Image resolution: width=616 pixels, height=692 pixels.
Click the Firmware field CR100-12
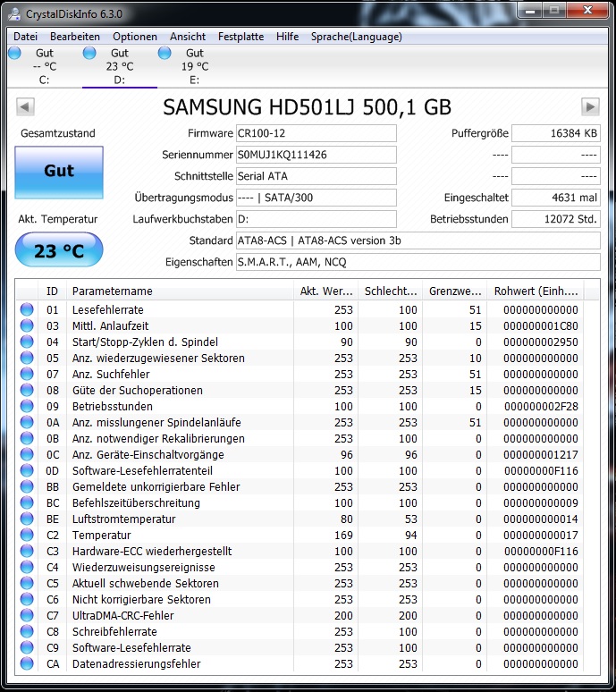(x=316, y=133)
